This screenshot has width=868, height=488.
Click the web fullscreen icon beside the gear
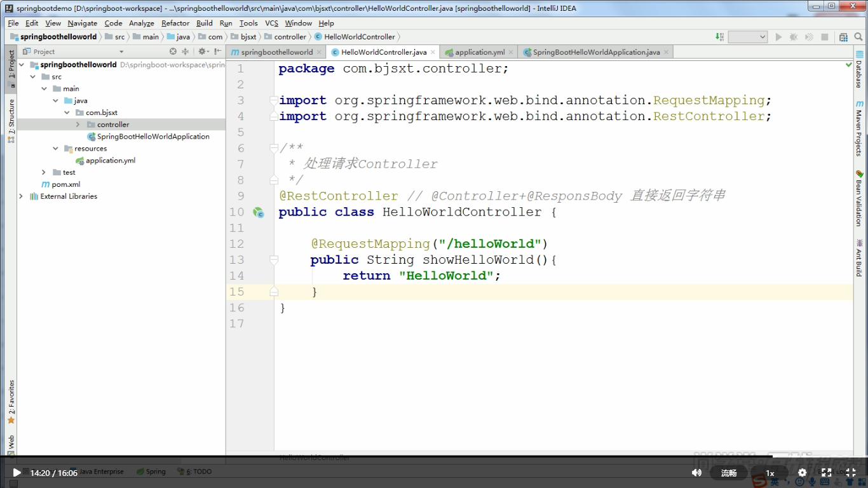coord(827,473)
